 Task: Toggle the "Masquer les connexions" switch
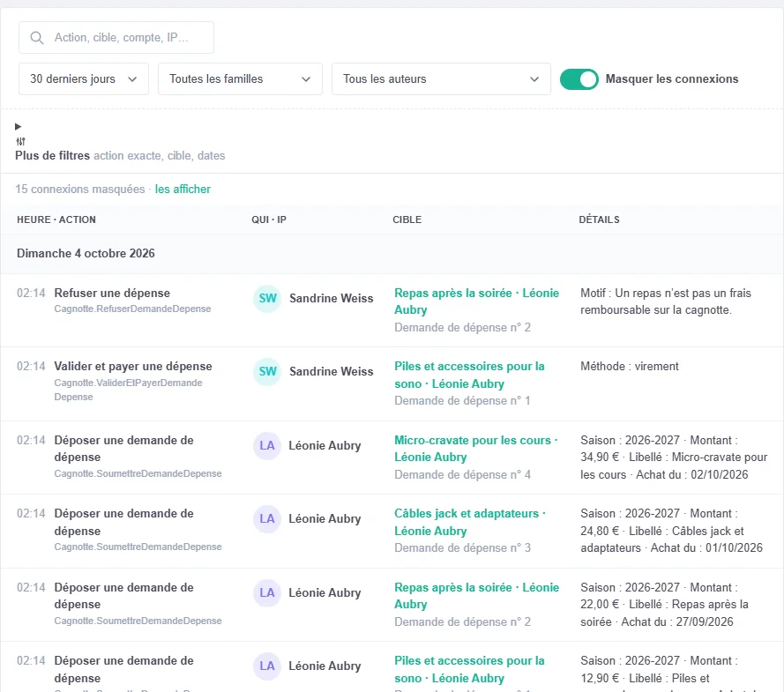pos(579,79)
